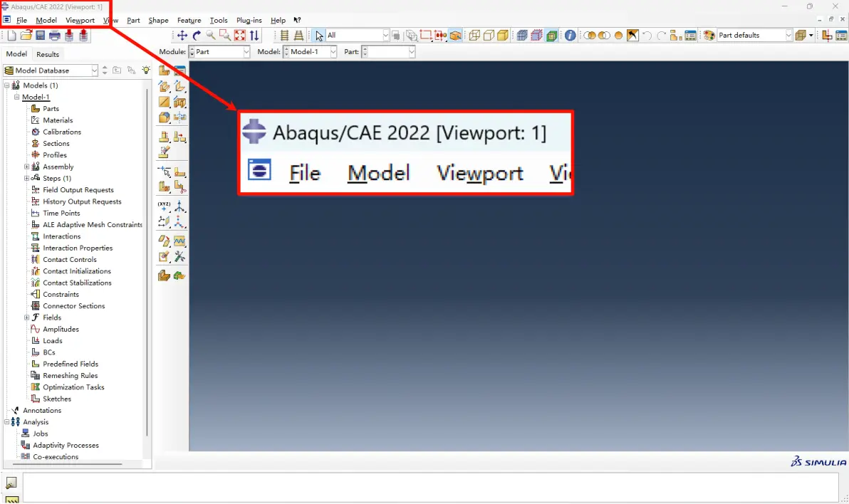The image size is (849, 504).
Task: Collapse the Model-1 tree node
Action: coord(17,97)
